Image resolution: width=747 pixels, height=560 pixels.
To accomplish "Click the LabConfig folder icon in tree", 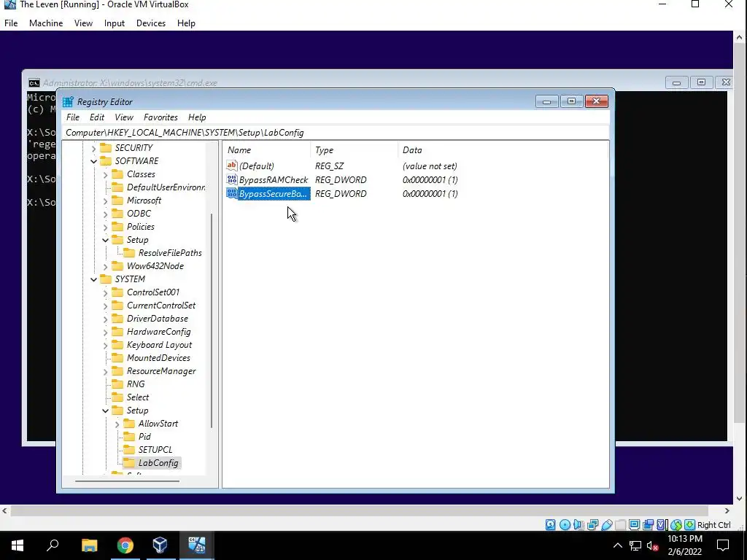I will (128, 462).
